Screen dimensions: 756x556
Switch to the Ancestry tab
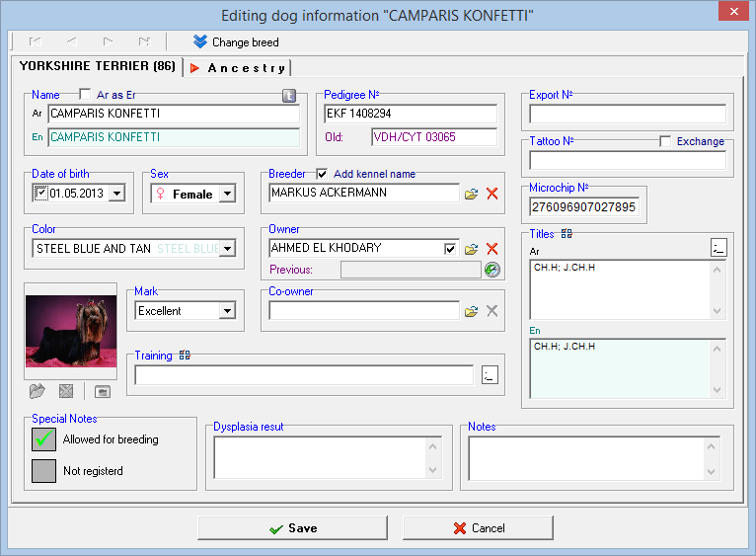pos(238,68)
